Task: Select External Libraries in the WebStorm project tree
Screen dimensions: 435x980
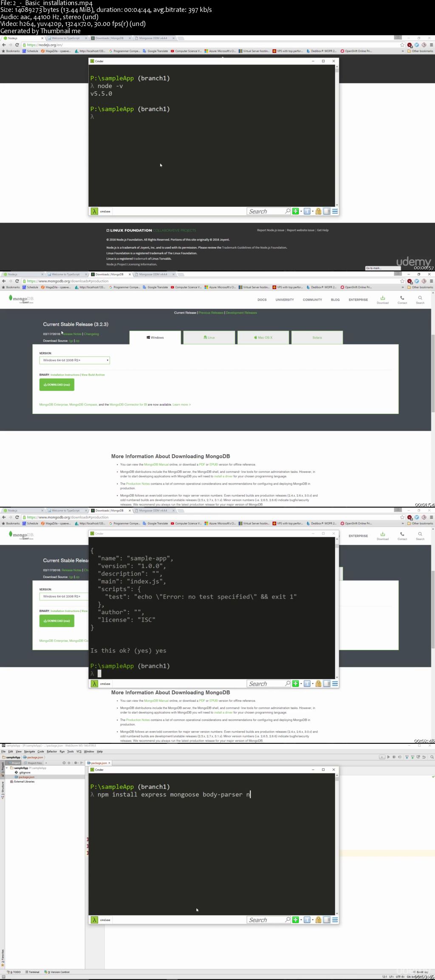Action: pos(22,782)
